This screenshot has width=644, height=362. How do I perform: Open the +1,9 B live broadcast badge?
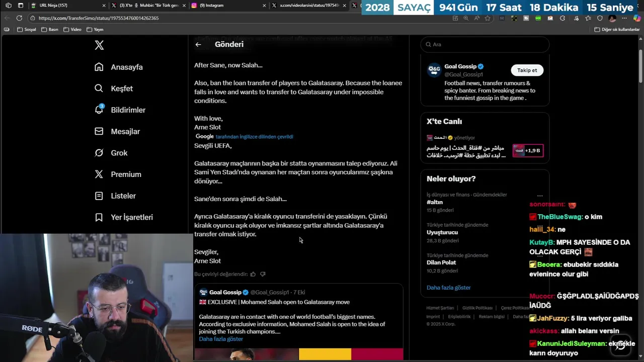point(528,150)
